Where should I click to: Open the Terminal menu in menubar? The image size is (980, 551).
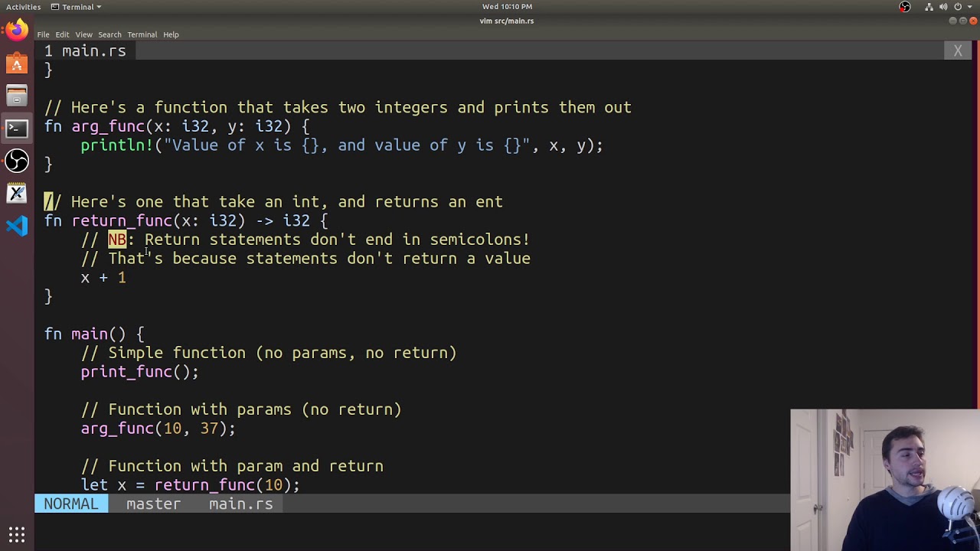coord(142,34)
